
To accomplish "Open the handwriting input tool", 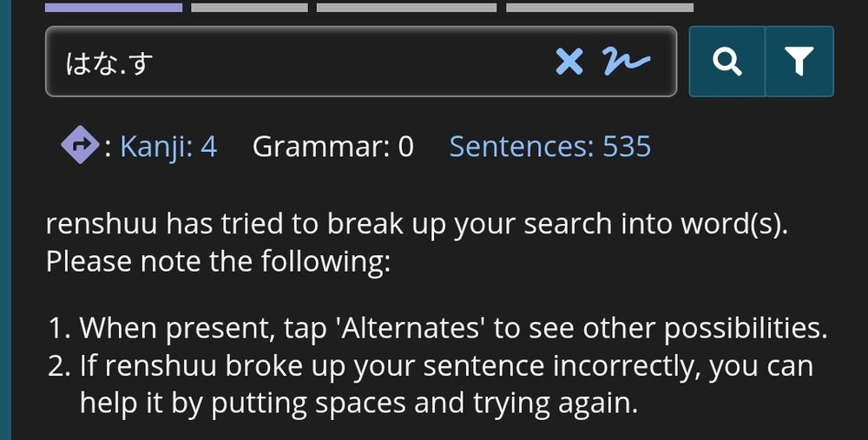I will click(x=626, y=62).
